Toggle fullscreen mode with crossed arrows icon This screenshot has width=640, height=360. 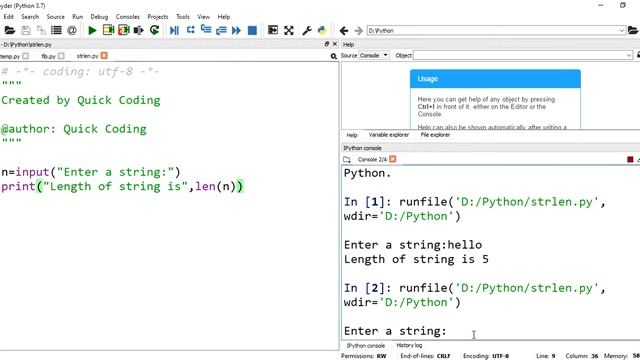tap(289, 30)
